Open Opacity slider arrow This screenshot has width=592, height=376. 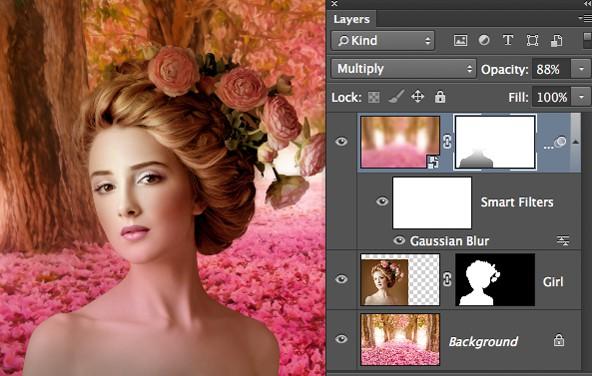tap(581, 69)
